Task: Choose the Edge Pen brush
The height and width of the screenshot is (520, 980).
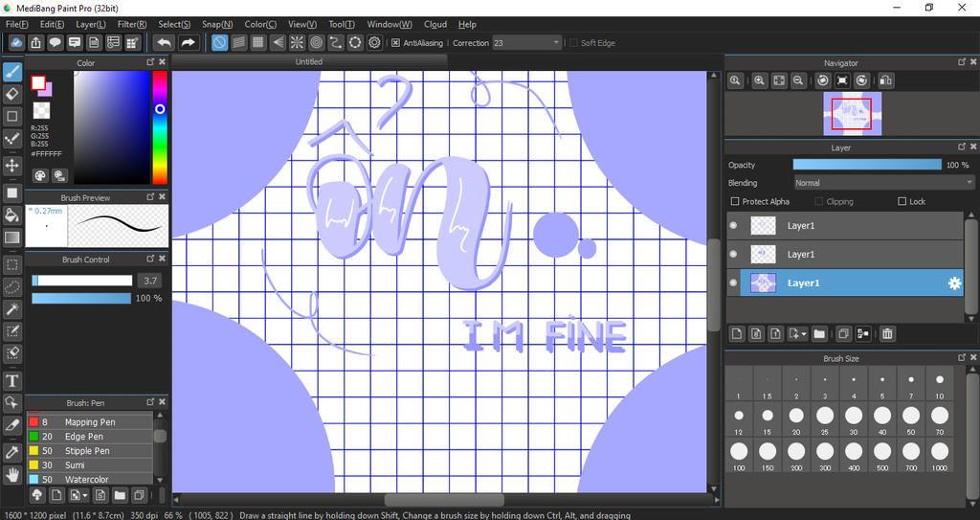Action: click(x=90, y=436)
